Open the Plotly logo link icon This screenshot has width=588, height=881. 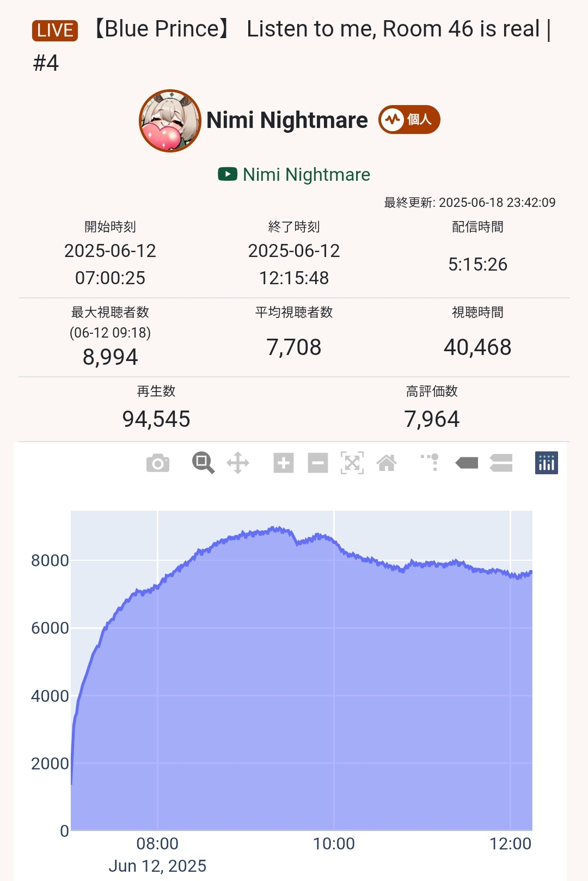click(x=547, y=463)
